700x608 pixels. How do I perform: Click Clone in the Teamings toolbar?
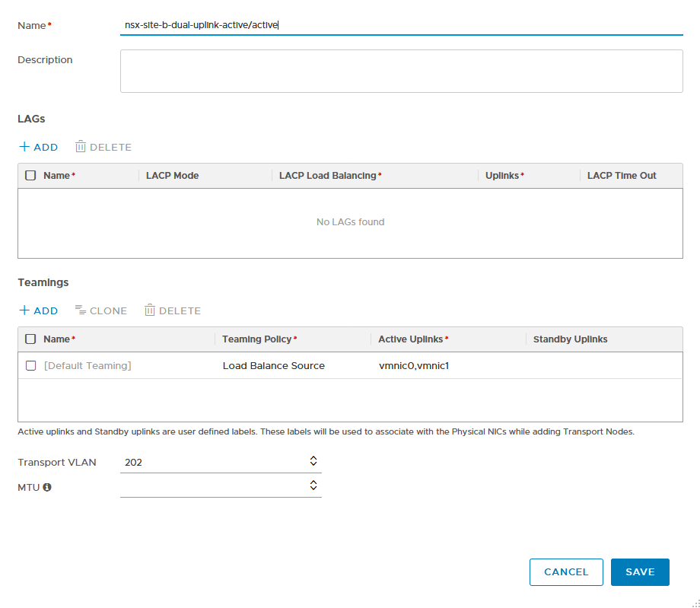100,310
